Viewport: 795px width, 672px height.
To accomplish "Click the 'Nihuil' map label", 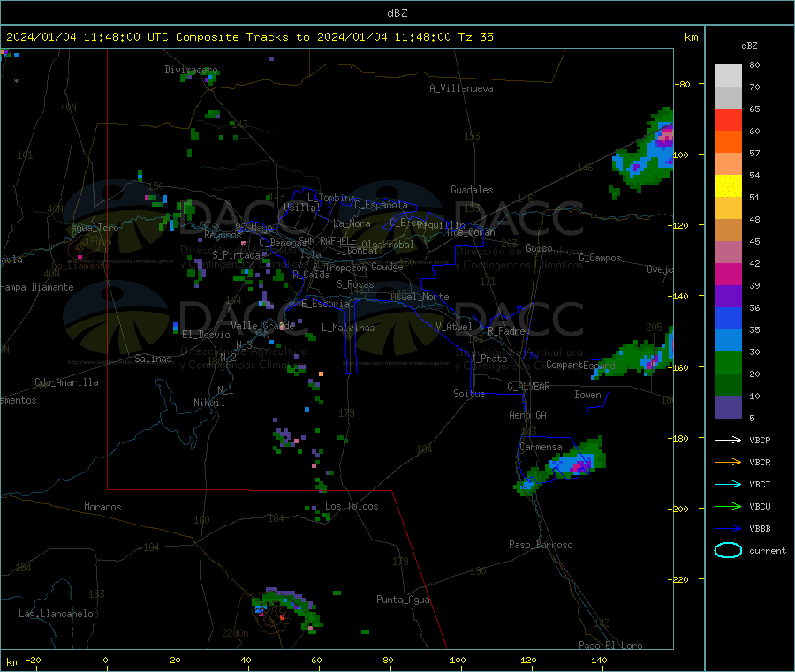I will (208, 403).
